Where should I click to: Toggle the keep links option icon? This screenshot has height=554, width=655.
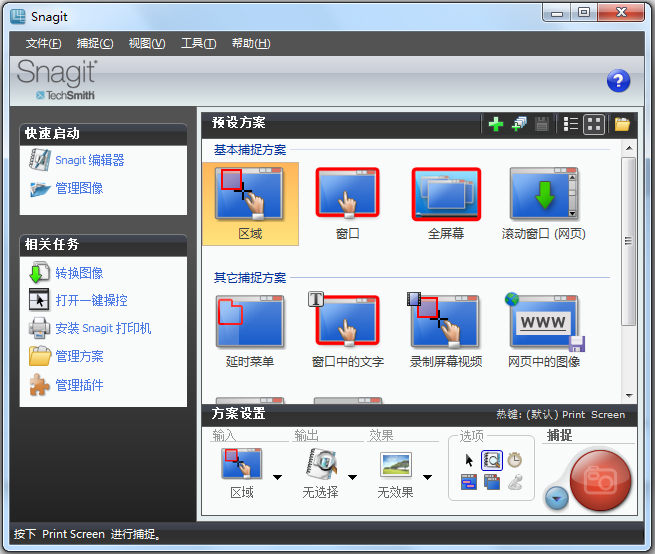pyautogui.click(x=469, y=482)
